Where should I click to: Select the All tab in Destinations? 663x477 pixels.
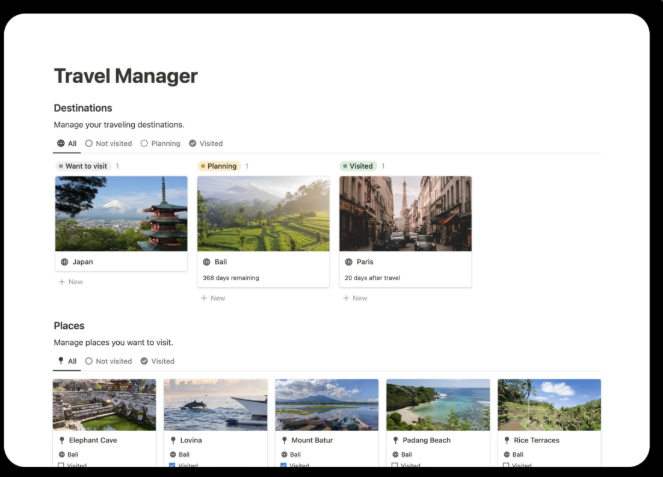coord(67,143)
